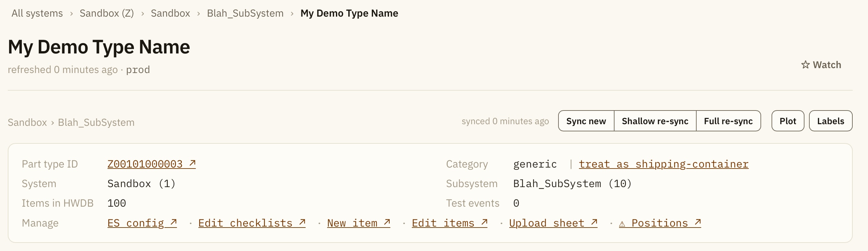Open the Edit items link
868x251 pixels.
[450, 223]
